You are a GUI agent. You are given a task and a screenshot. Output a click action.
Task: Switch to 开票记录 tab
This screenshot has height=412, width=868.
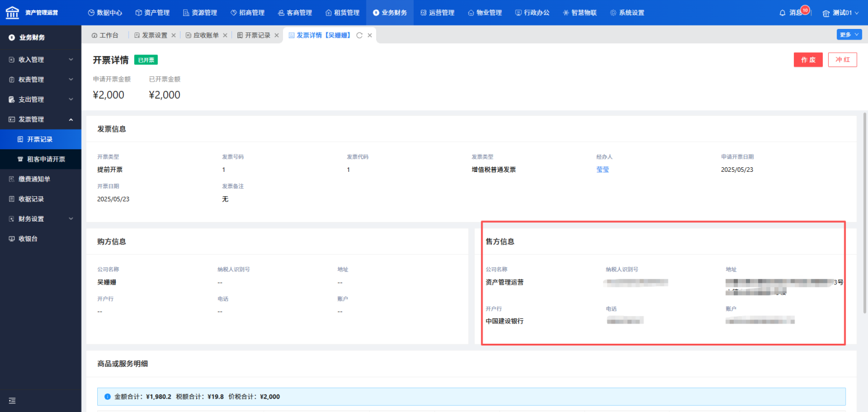[253, 35]
